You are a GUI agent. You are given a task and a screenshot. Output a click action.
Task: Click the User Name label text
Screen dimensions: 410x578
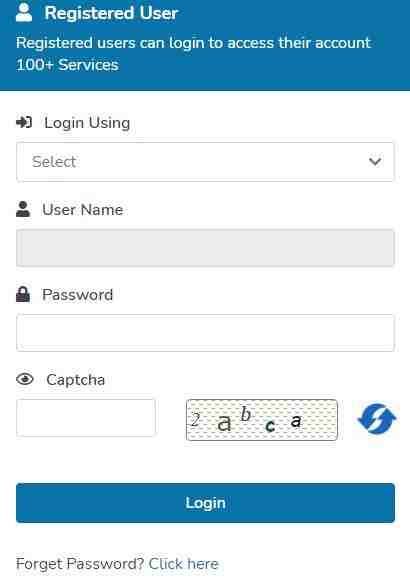(x=83, y=210)
